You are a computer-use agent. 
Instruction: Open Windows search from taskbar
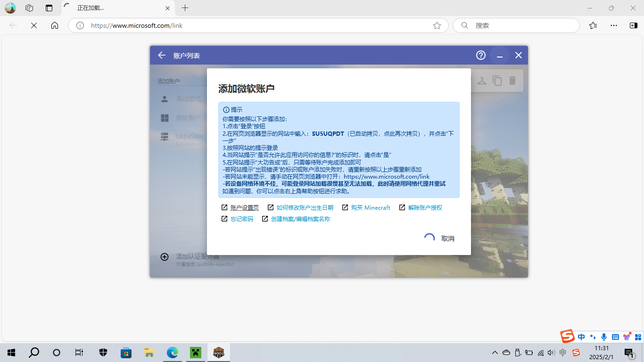tap(34, 353)
